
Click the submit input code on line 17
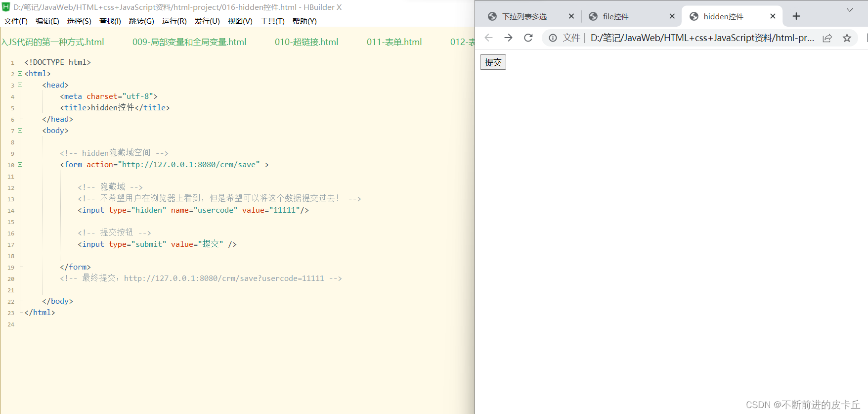157,244
